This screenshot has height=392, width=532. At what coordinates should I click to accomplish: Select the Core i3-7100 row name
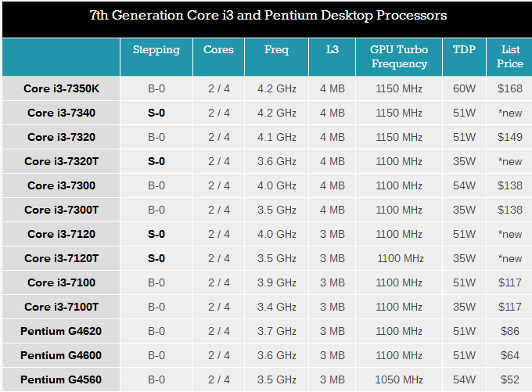pos(61,282)
